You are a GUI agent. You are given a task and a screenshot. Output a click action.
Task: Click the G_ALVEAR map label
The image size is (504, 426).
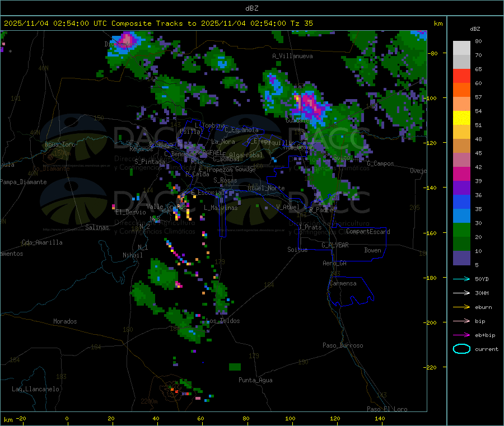click(335, 245)
